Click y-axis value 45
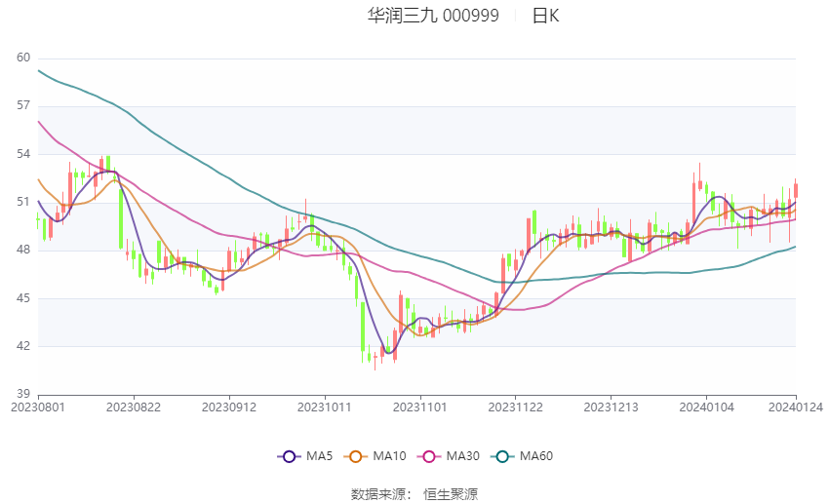The image size is (829, 504). 23,298
